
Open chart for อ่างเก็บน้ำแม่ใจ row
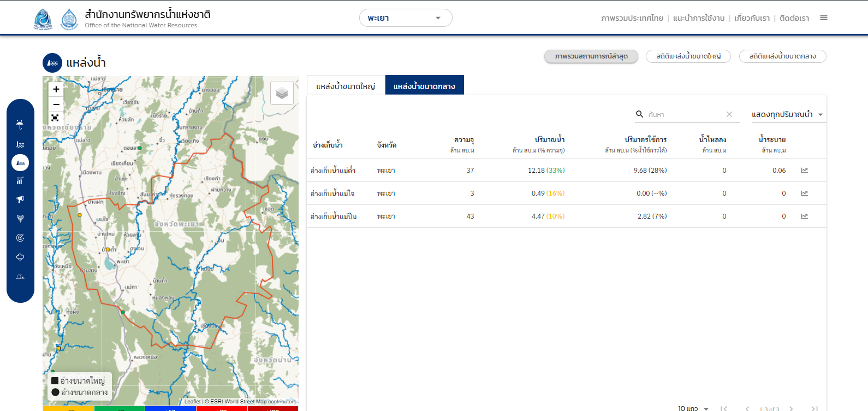tap(804, 193)
